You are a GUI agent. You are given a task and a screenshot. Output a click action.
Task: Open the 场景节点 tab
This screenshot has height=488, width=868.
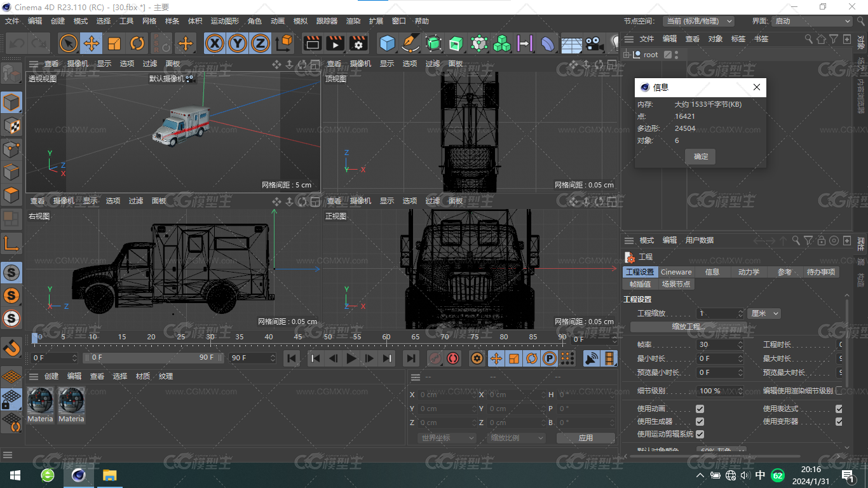pyautogui.click(x=676, y=284)
